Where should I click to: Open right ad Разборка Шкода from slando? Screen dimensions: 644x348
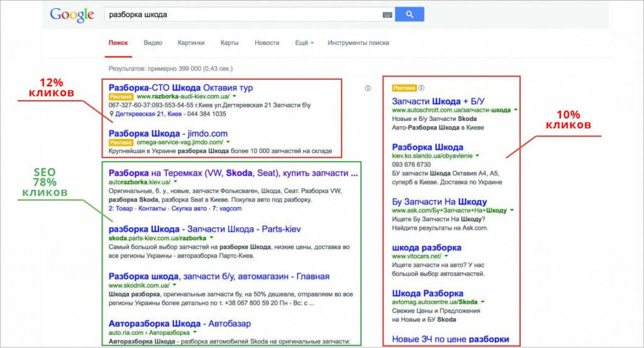(x=428, y=147)
